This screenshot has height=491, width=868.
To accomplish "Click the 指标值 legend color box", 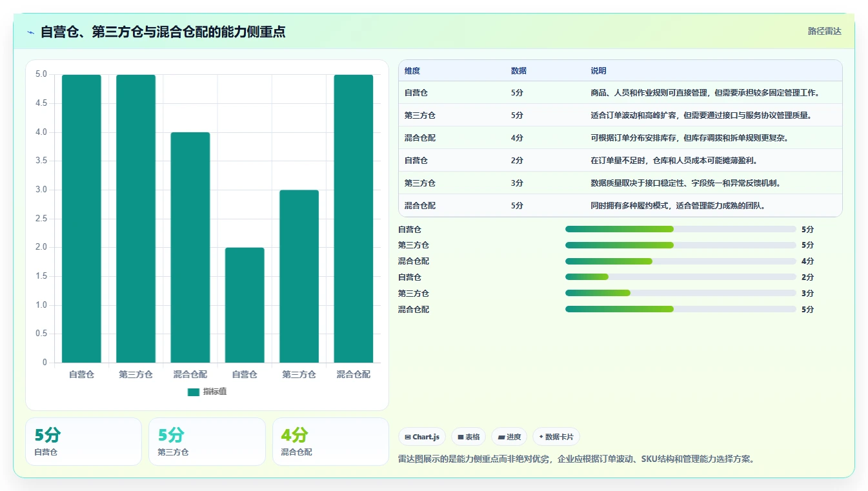I will point(194,392).
